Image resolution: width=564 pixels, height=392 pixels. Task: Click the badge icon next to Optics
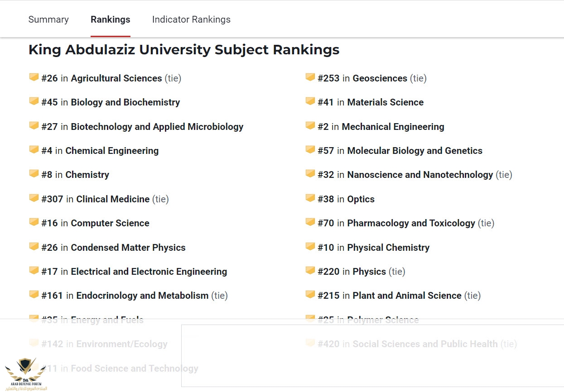point(310,198)
